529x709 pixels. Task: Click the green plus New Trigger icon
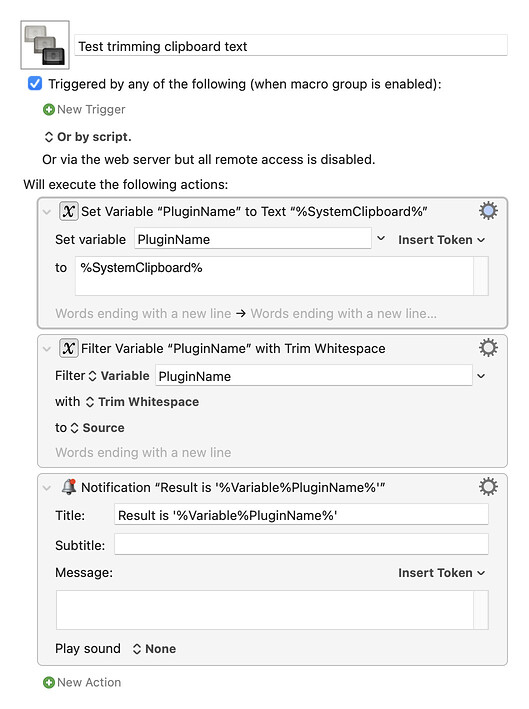point(48,109)
